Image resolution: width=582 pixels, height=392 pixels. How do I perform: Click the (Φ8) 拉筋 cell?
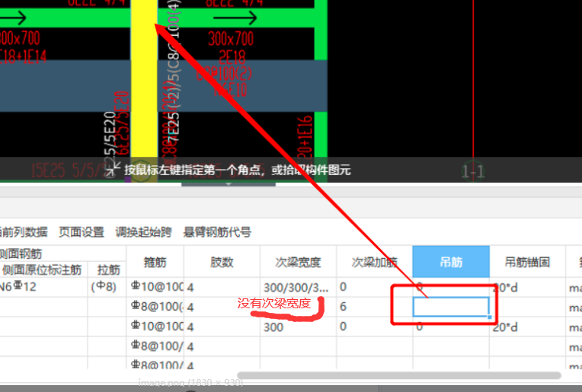coord(107,287)
